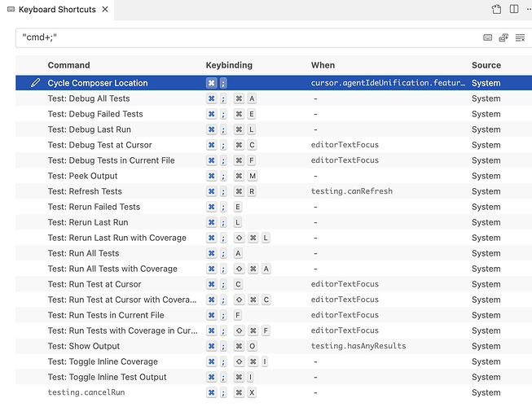Click the Source column header

(x=486, y=65)
